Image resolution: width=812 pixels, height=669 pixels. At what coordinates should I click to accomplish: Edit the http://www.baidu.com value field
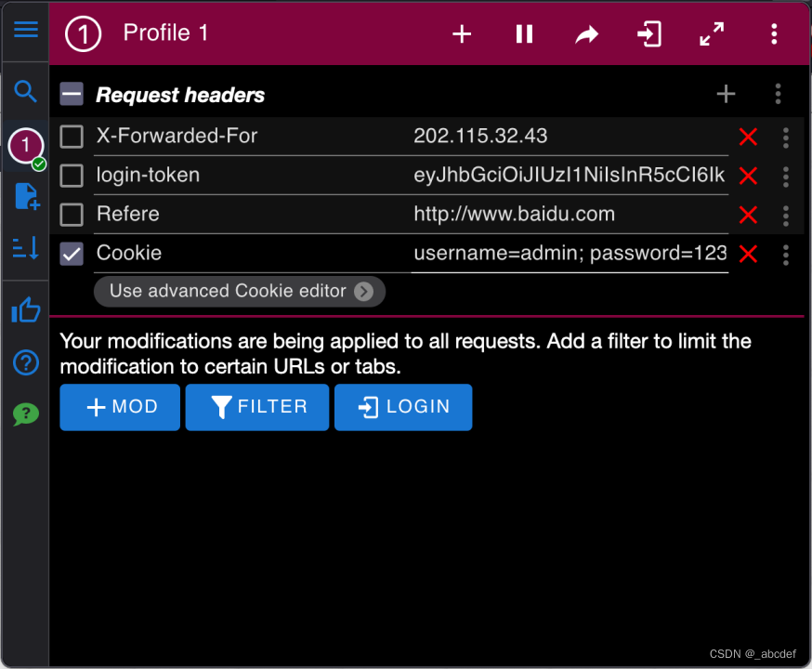coord(570,215)
